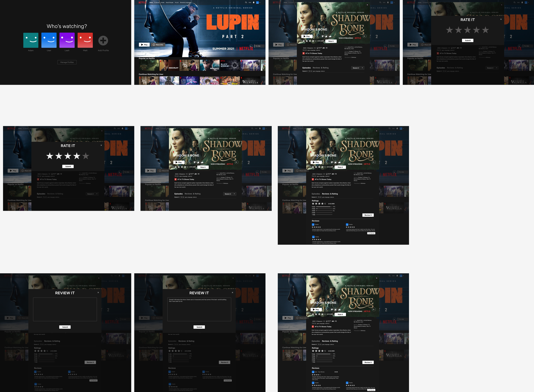Click the Review It text box containing typed review

[x=199, y=309]
